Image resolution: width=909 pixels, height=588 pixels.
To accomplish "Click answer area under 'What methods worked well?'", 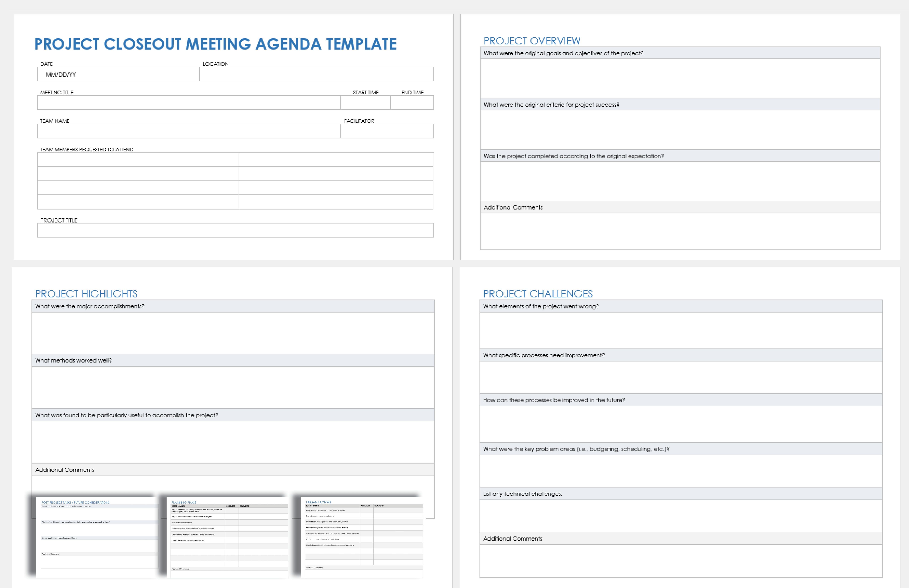I will pos(233,388).
